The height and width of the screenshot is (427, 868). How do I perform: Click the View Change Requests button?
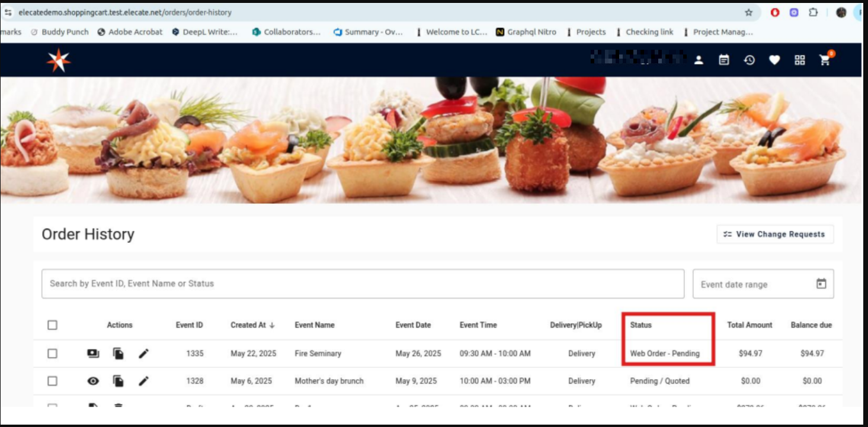point(774,235)
